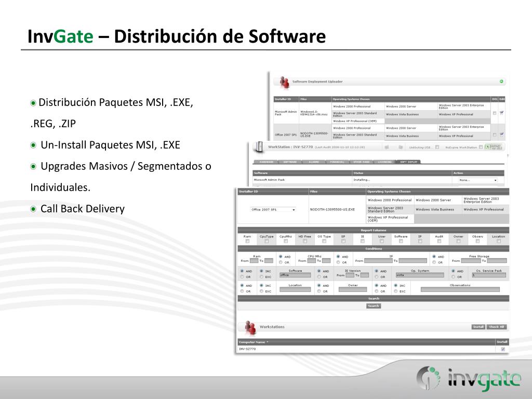
Task: Check the Ram report column checkbox
Action: pos(247,241)
